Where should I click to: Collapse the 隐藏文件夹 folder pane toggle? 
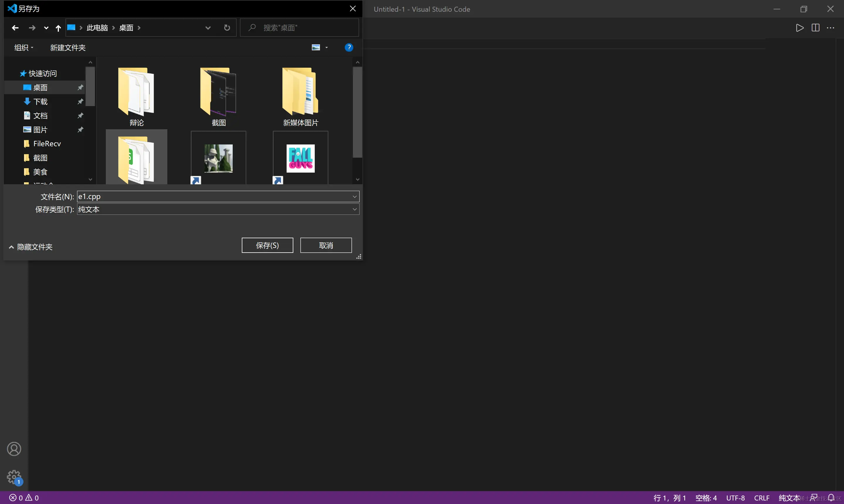[30, 247]
